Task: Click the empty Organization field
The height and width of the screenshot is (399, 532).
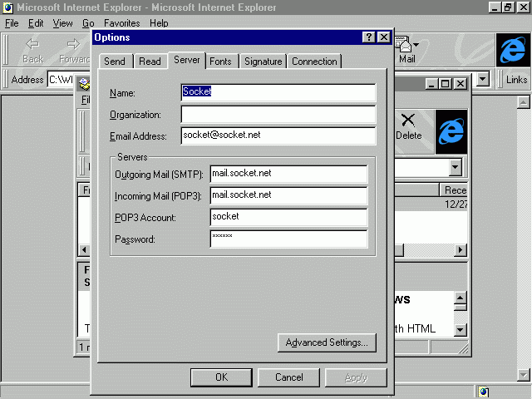Action: pos(278,115)
